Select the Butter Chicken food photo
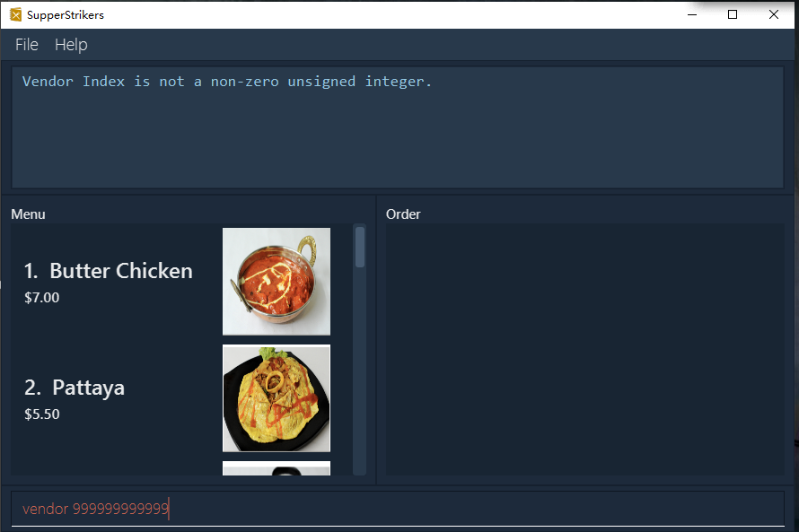Image resolution: width=799 pixels, height=532 pixels. point(277,282)
